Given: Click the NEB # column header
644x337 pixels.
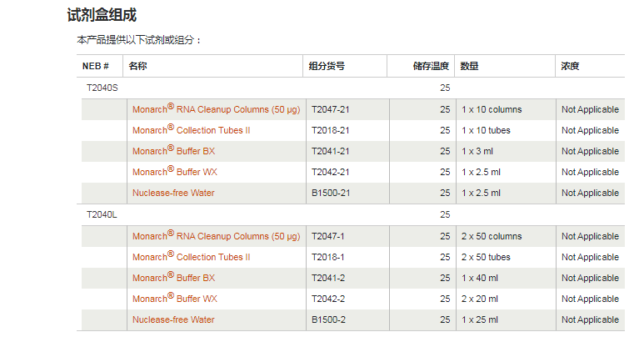Looking at the screenshot, I should (x=96, y=66).
